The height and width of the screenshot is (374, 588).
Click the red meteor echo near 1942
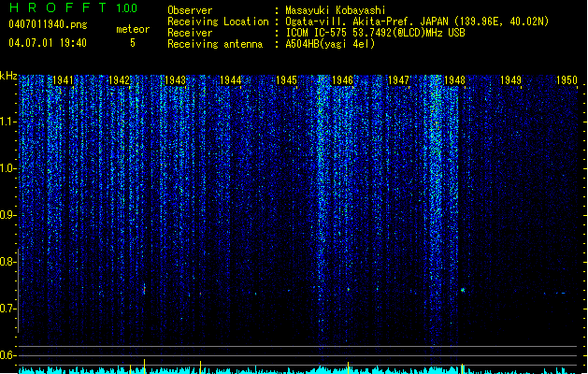click(144, 289)
